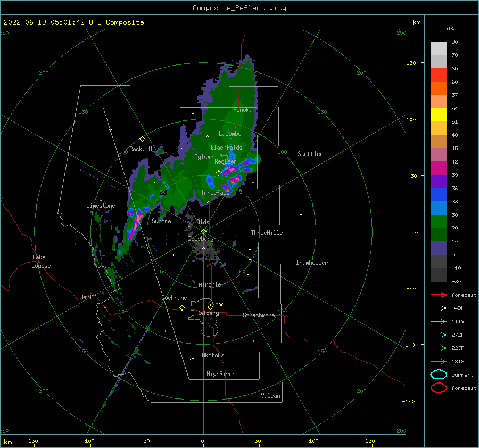Select radar-center diamond marker below Olds
479x448 pixels.
[x=203, y=232]
